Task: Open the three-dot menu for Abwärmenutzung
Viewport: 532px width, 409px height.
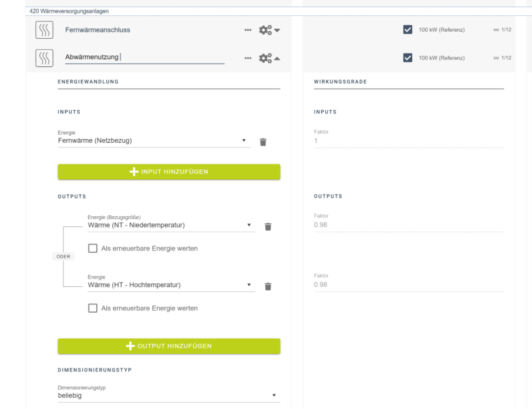Action: 248,58
